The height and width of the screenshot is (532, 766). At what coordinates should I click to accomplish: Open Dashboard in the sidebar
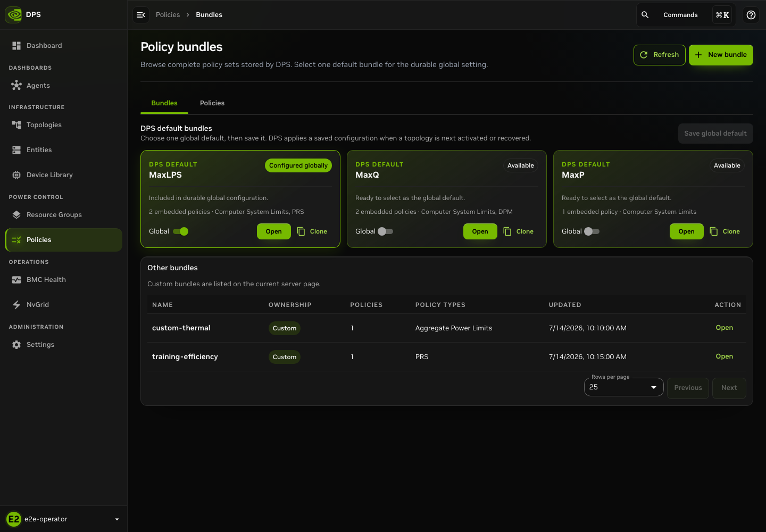coord(64,46)
